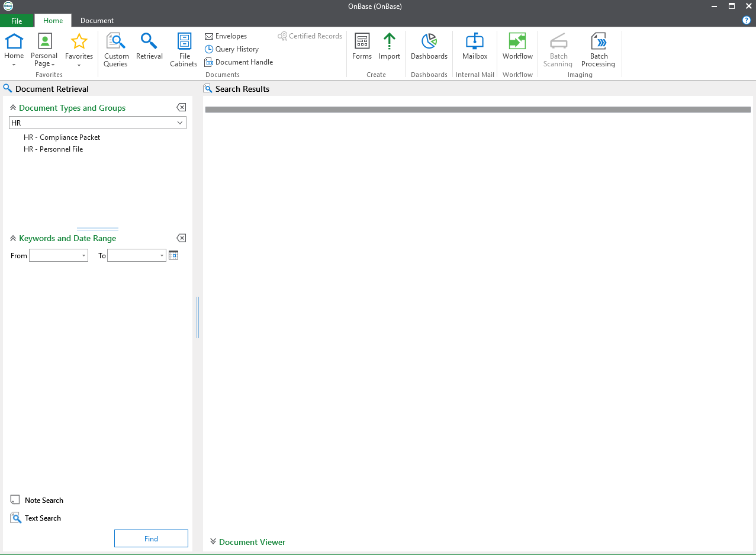Image resolution: width=756 pixels, height=555 pixels.
Task: Expand the Personal Page dropdown arrow
Action: [x=53, y=65]
